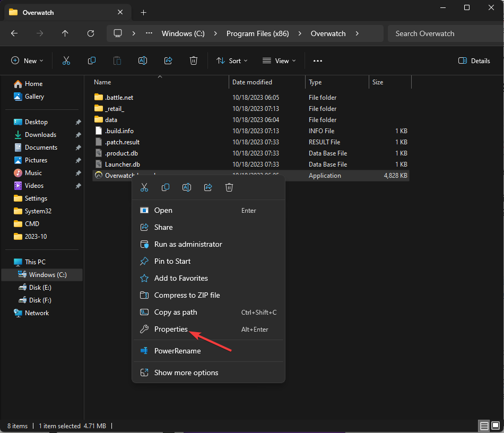Click the Program Files (x86) breadcrumb
This screenshot has width=504, height=433.
tap(257, 33)
